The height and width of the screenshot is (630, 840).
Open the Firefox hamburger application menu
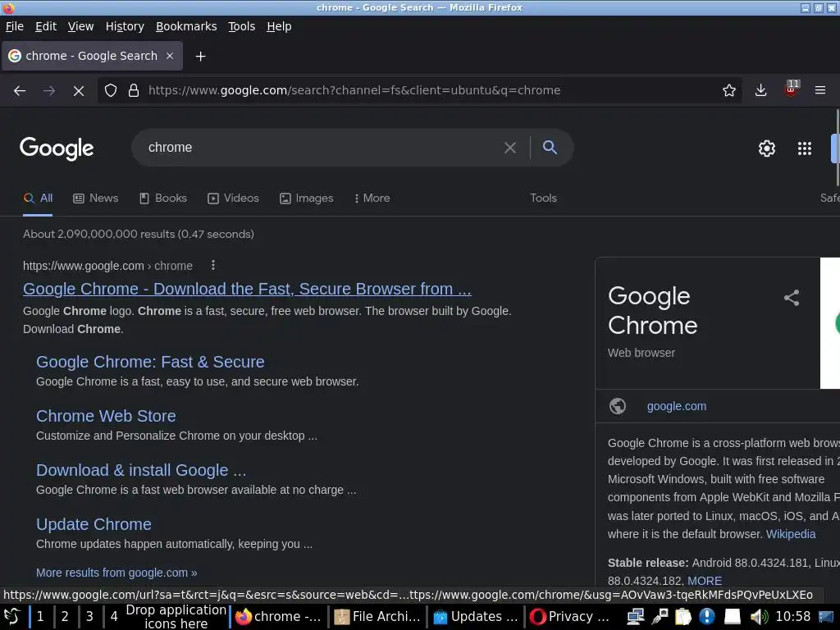tap(819, 90)
